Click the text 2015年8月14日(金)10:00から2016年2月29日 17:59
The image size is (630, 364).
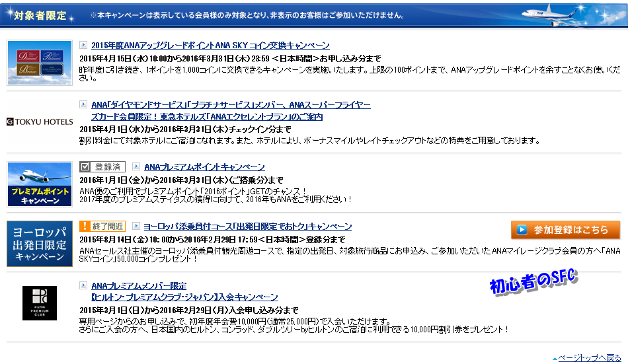[169, 240]
